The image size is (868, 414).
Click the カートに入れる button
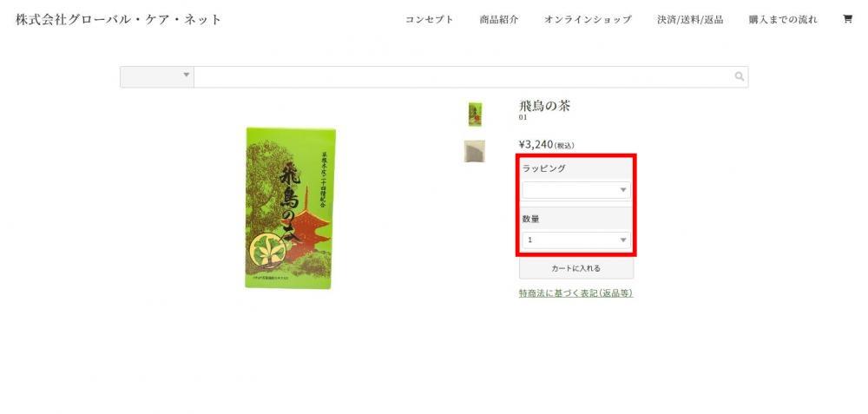click(x=576, y=268)
